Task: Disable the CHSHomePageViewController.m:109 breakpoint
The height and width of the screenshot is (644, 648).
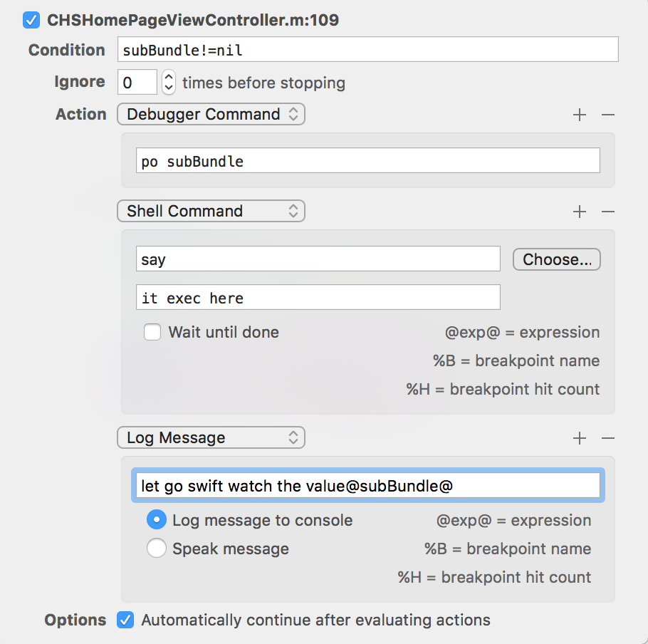Action: pos(30,20)
